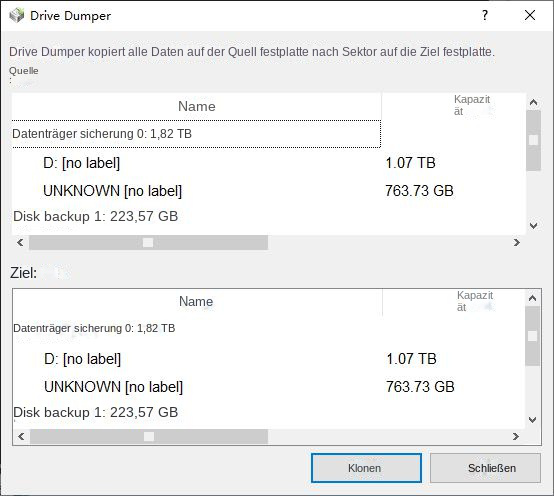Select D: [no label] in the Quelle list
Viewport: 554px width, 496px height.
82,163
